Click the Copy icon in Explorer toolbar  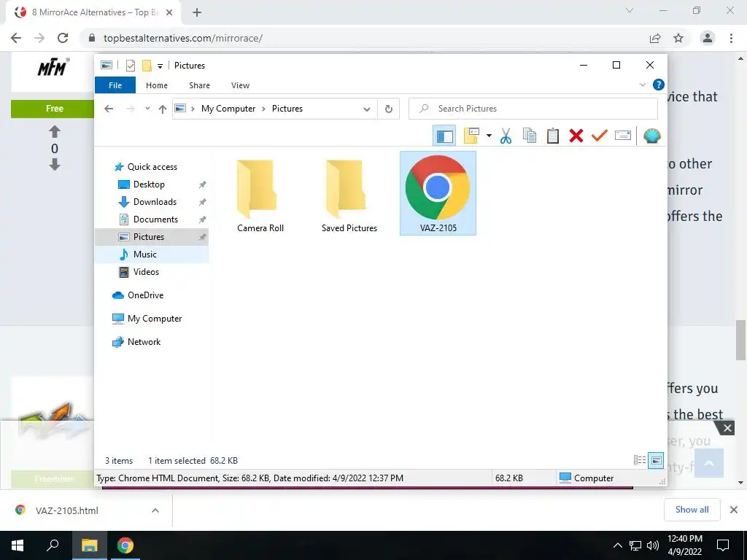[530, 136]
